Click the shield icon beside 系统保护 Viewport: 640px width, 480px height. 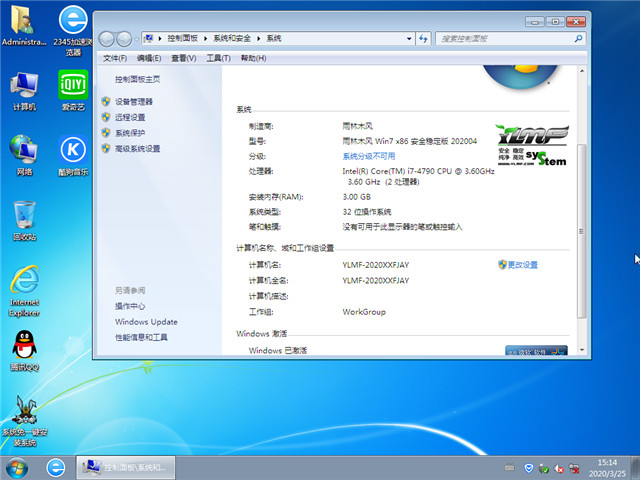(x=106, y=132)
